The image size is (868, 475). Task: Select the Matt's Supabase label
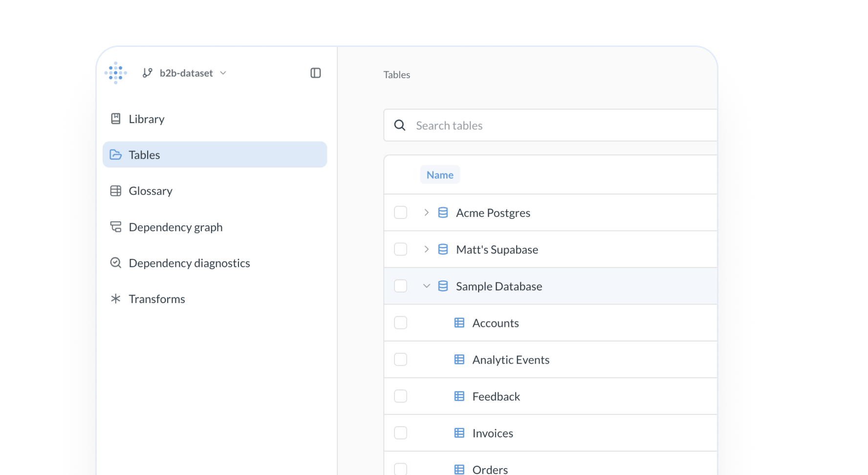tap(497, 249)
